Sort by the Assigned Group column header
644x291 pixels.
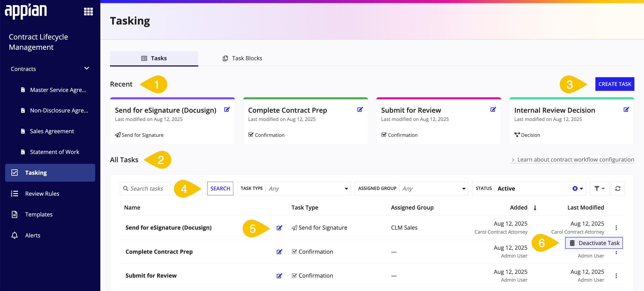(x=412, y=208)
